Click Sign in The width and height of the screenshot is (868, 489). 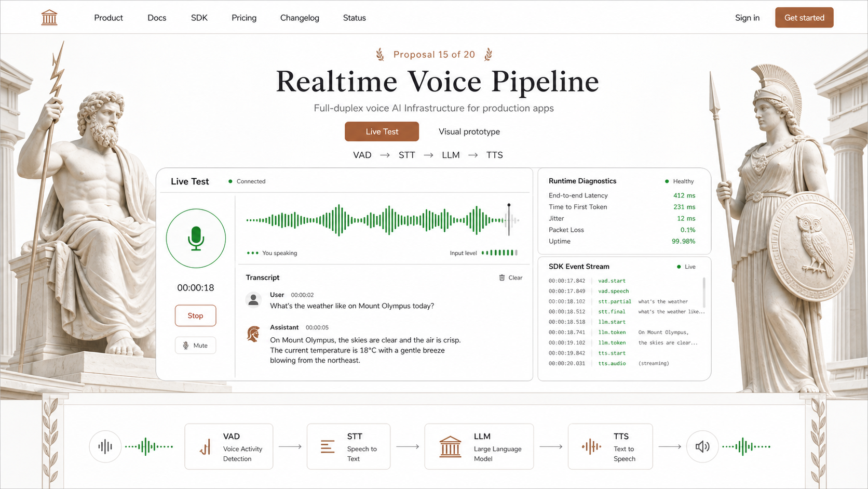pos(747,18)
